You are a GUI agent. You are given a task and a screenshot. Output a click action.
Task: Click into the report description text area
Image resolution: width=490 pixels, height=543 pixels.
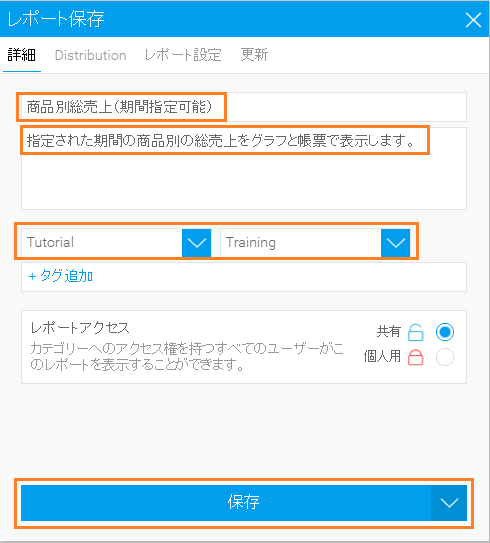(x=244, y=168)
